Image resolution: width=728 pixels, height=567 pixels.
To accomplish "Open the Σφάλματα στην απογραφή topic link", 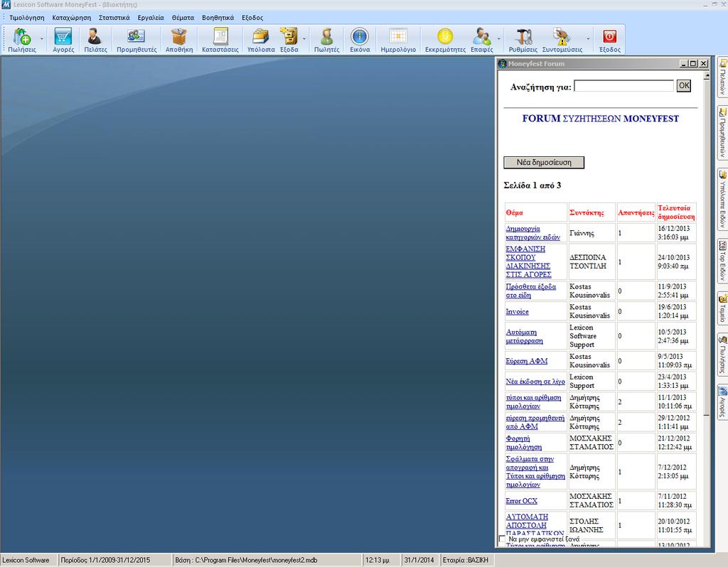I will click(x=535, y=471).
